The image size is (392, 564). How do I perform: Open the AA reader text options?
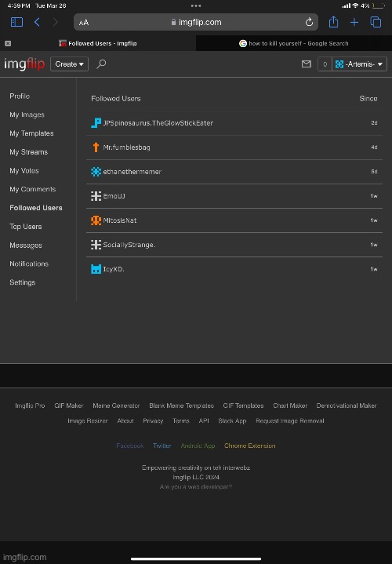pos(83,22)
